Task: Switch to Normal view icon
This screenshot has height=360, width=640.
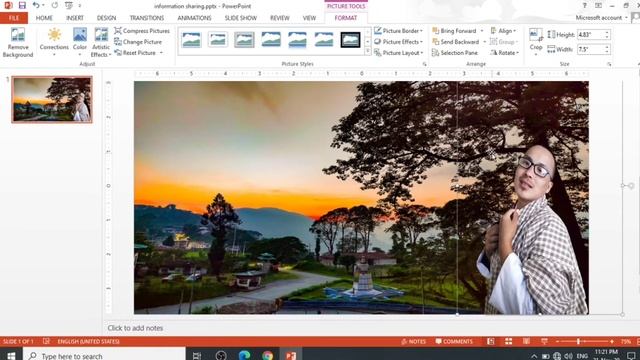Action: click(491, 341)
